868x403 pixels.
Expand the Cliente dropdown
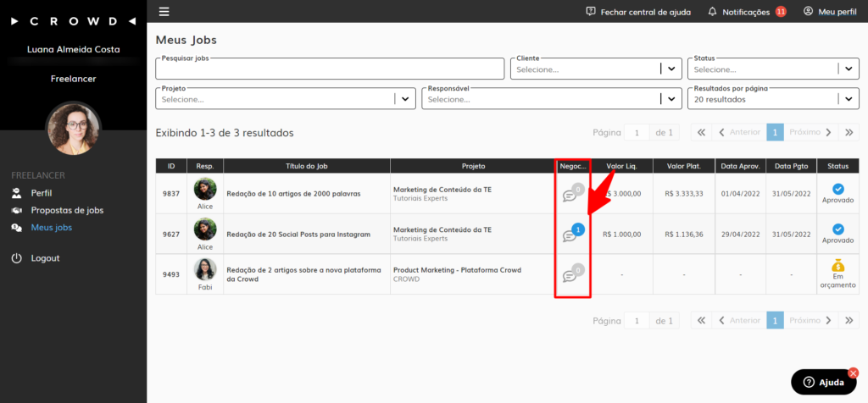pyautogui.click(x=671, y=69)
